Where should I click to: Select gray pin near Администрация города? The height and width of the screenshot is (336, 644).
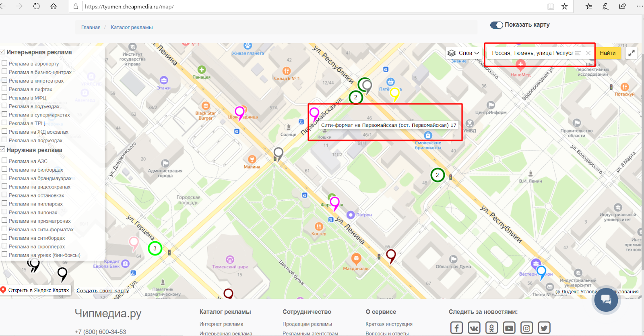(278, 154)
